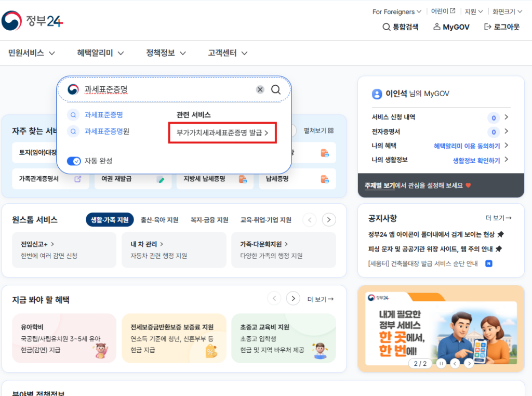Click the 정부24 logo
This screenshot has height=396, width=532.
point(32,21)
